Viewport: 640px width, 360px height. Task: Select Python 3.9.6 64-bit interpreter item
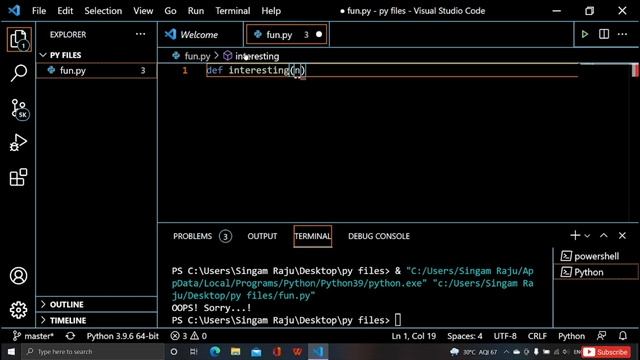(x=122, y=336)
